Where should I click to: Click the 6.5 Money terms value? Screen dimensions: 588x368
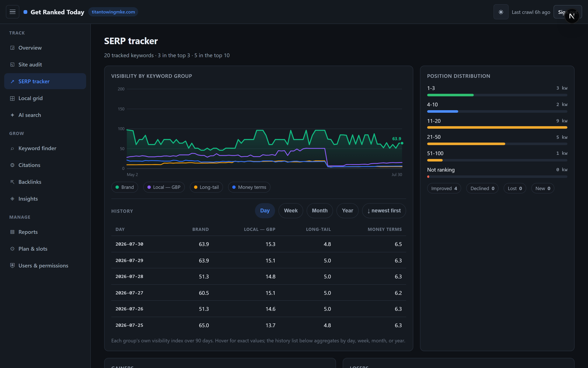tap(398, 244)
